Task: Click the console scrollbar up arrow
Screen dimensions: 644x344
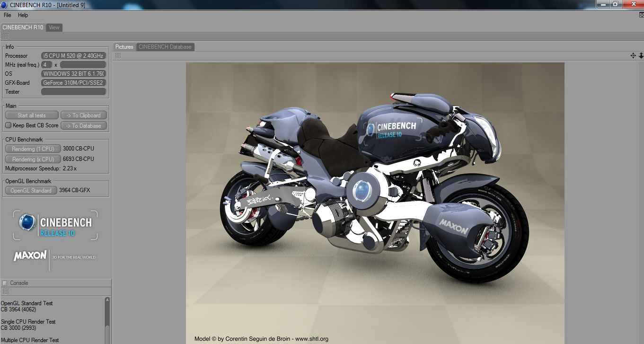Action: tap(107, 300)
